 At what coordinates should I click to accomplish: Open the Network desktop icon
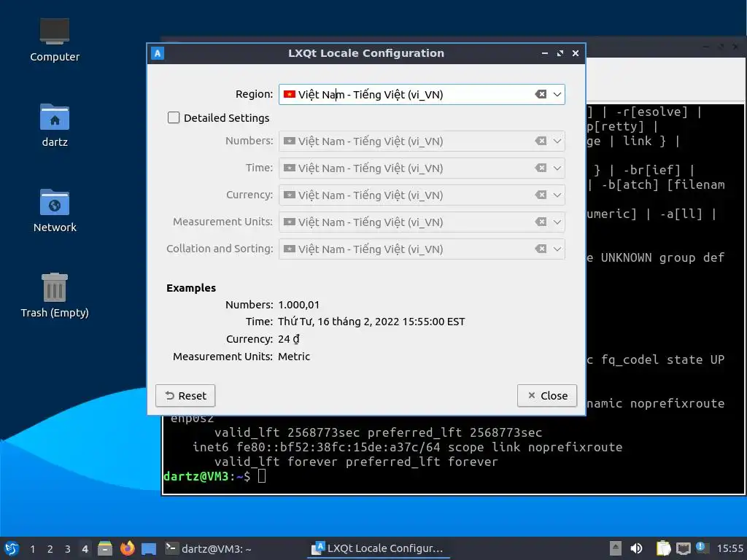[54, 211]
